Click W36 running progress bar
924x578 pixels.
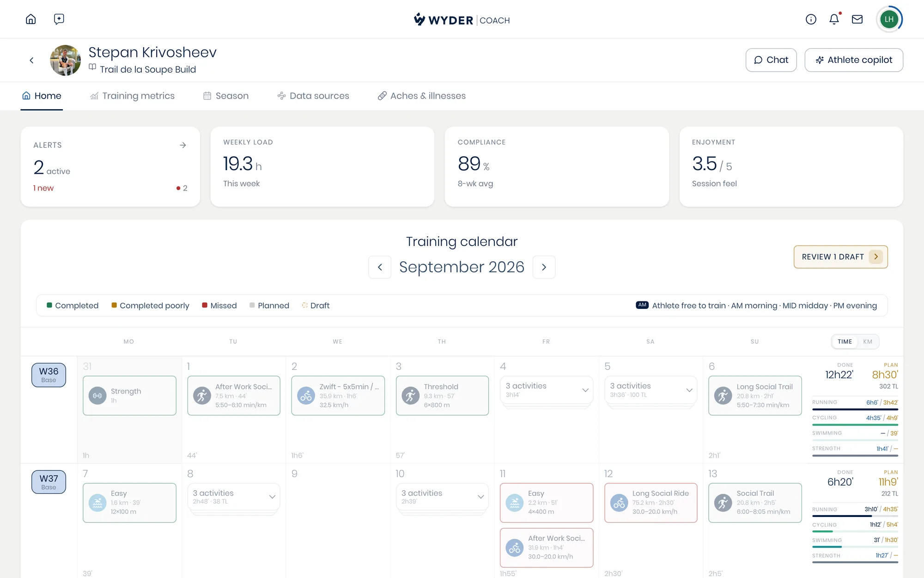click(x=855, y=409)
